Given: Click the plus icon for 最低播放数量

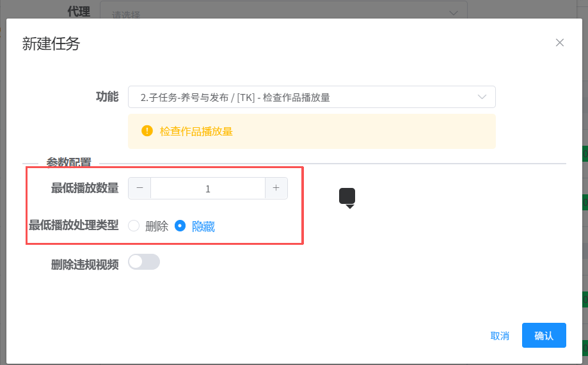Looking at the screenshot, I should pyautogui.click(x=276, y=188).
